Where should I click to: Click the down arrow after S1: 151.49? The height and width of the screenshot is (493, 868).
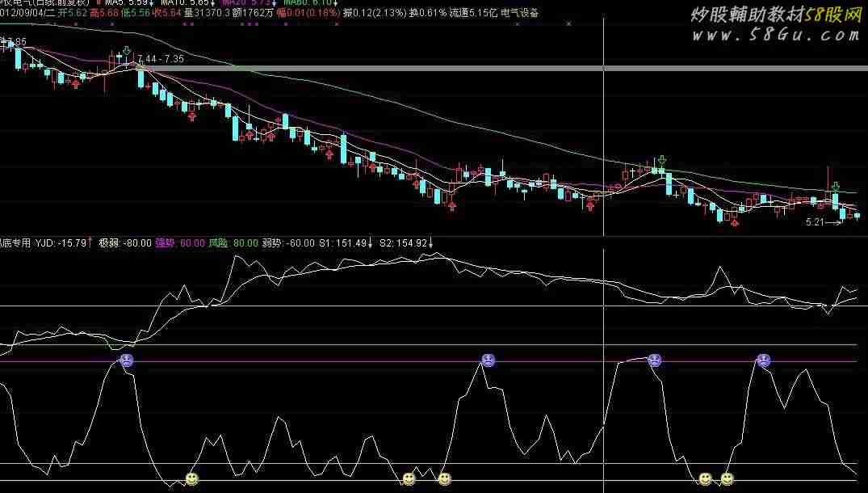(x=371, y=242)
